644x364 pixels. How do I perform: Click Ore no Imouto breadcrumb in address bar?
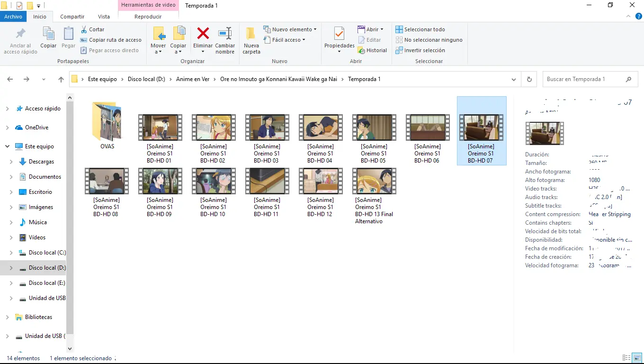(278, 79)
